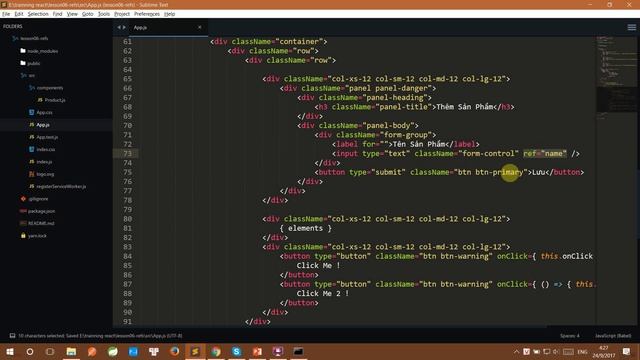Viewport: 640px width, 360px height.
Task: Open the Edit menu
Action: [x=19, y=14]
